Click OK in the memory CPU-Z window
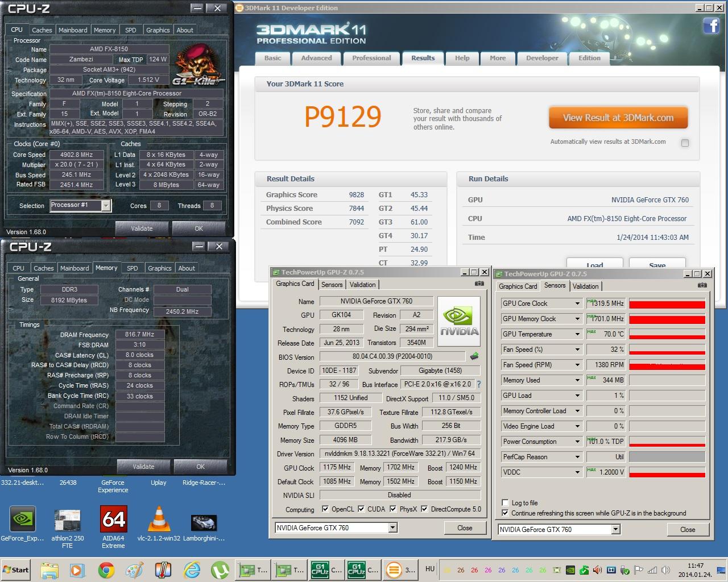This screenshot has height=582, width=728. 200,467
